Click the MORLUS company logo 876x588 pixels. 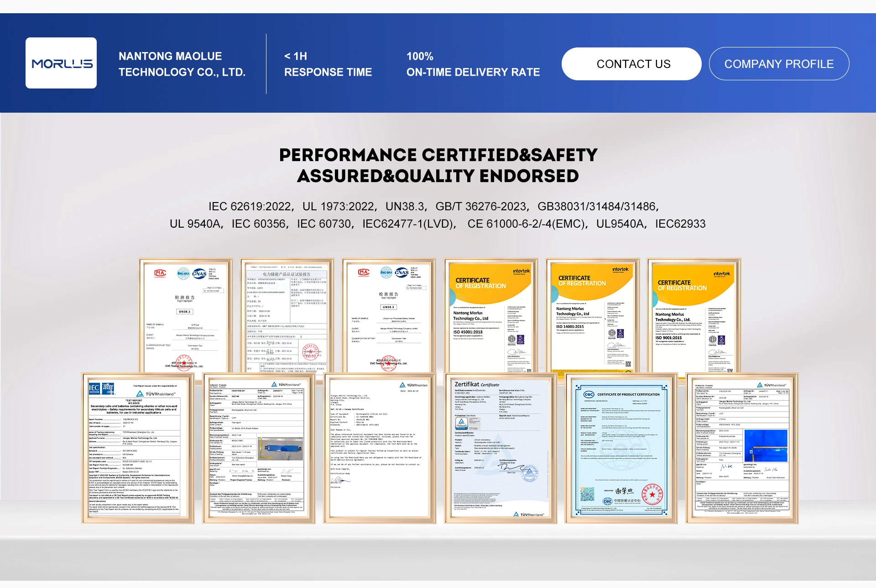pos(61,63)
